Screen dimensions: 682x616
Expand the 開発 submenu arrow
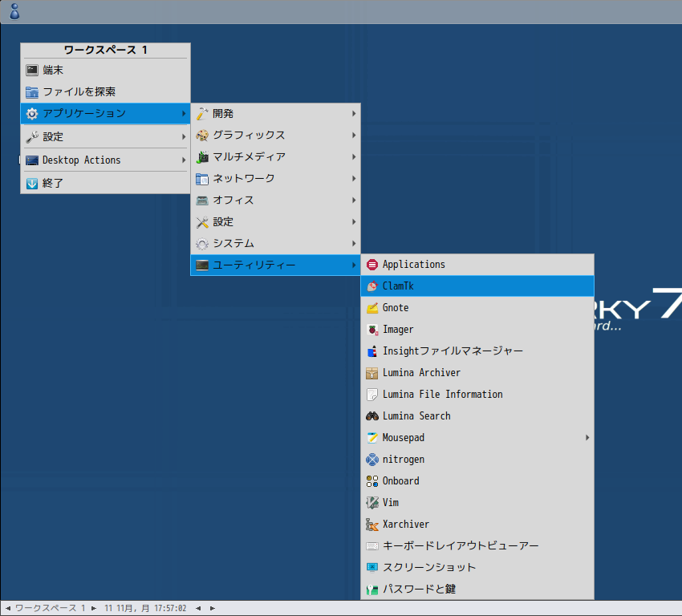point(354,113)
